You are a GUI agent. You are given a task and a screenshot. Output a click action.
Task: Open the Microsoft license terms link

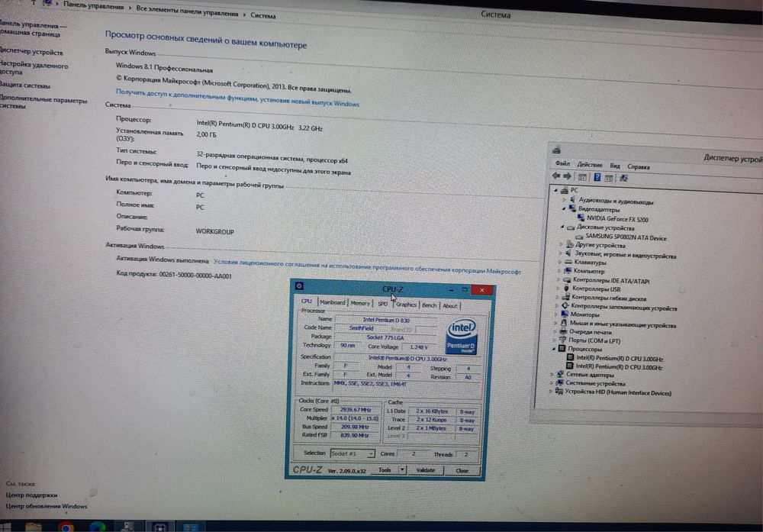click(368, 266)
